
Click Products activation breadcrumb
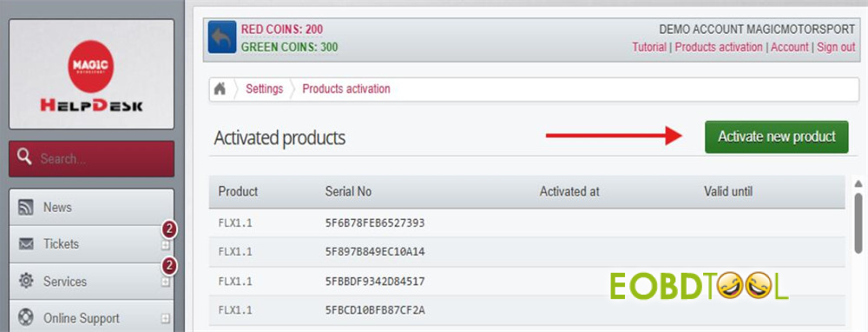(346, 89)
